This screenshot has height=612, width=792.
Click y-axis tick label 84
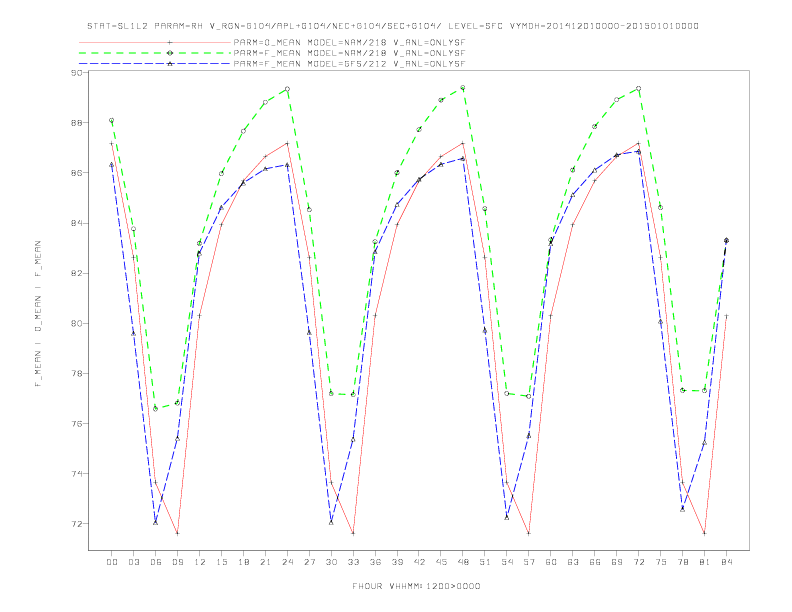77,223
